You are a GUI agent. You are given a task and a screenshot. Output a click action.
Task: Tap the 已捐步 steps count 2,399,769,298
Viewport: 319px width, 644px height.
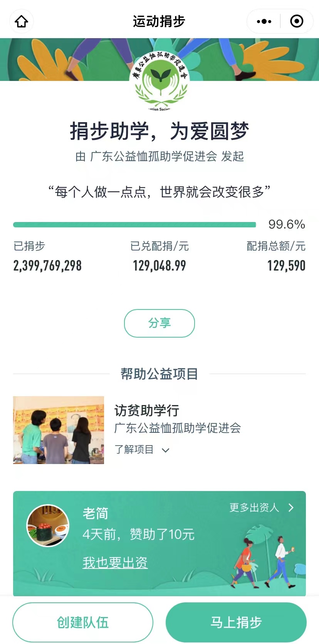(x=47, y=266)
